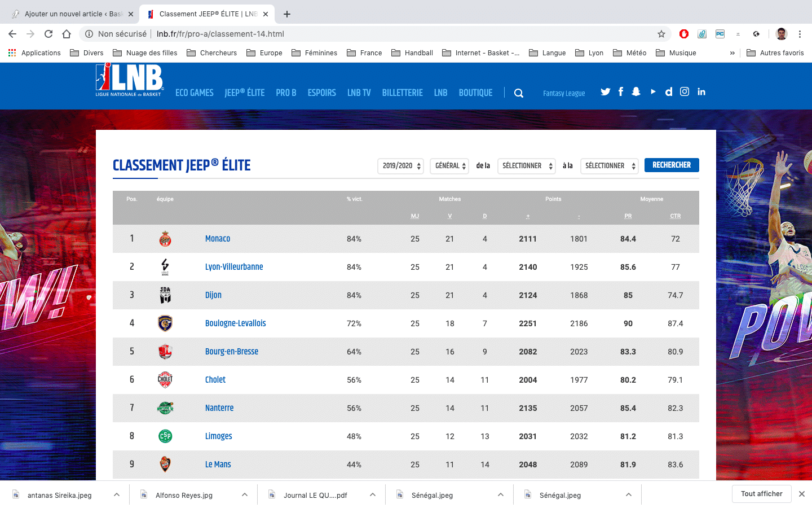
Task: Click the Dijon JDA team logo
Action: point(165,295)
